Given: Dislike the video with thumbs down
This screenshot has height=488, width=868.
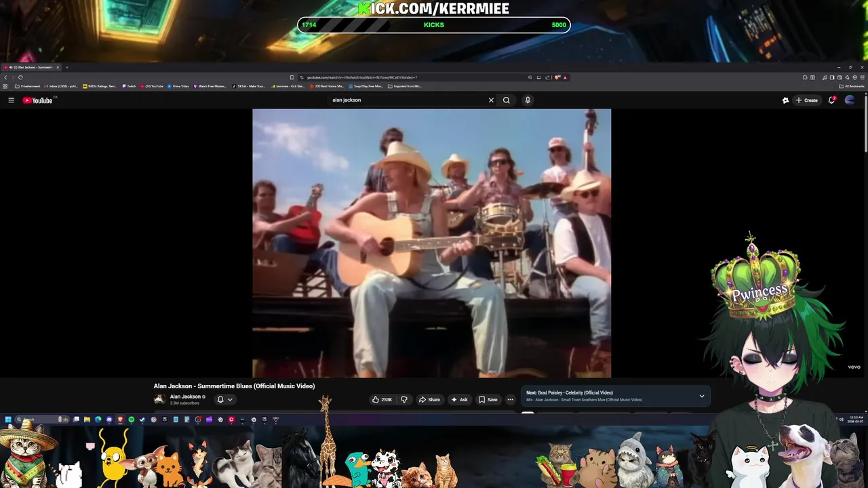Looking at the screenshot, I should pos(403,400).
